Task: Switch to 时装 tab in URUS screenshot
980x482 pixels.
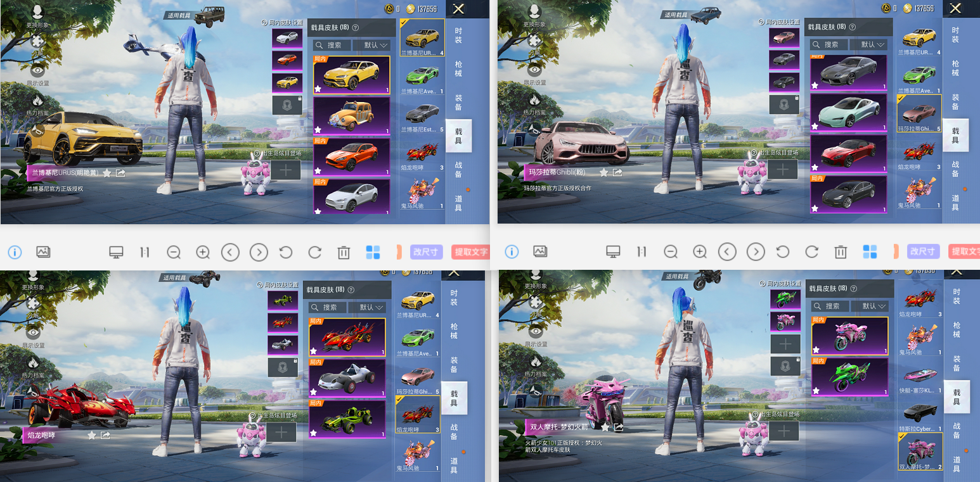Action: pos(458,35)
